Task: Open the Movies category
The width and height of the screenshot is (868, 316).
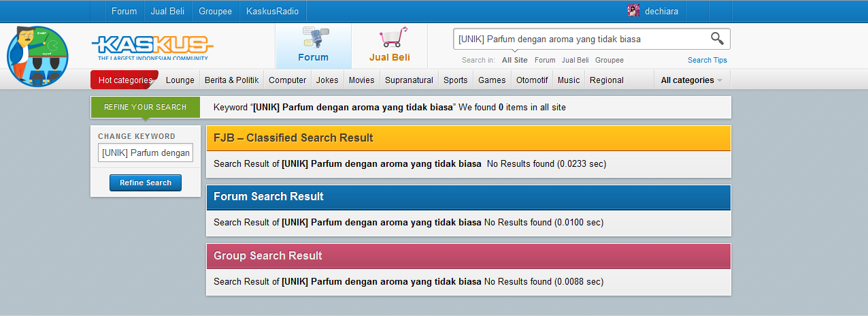Action: coord(361,80)
